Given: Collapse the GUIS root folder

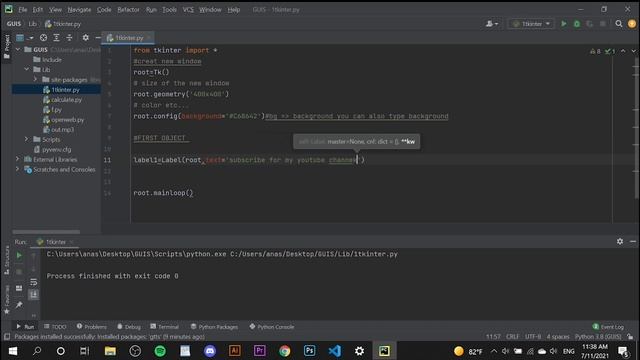Looking at the screenshot, I should 18,49.
